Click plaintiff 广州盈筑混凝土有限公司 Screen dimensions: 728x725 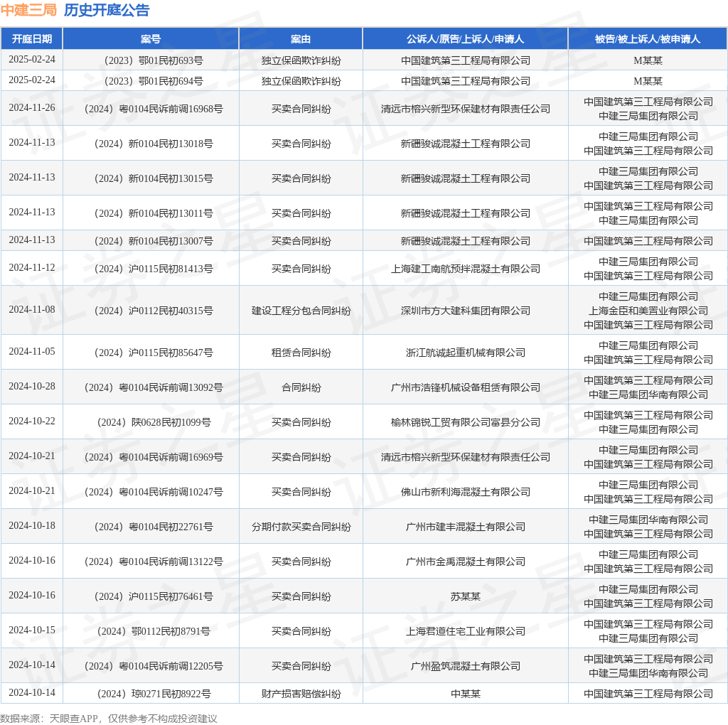point(465,665)
